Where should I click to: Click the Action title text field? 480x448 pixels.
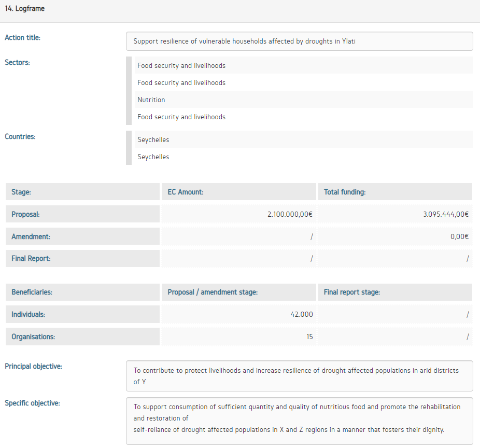[299, 41]
